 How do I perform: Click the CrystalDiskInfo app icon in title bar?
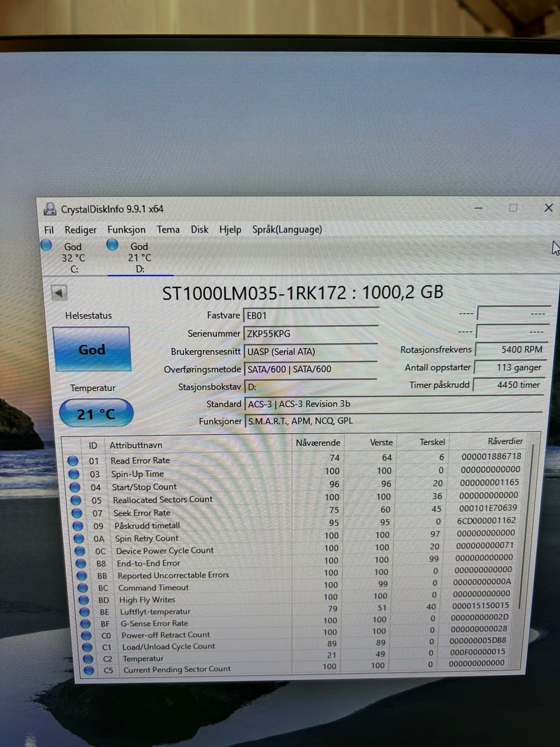point(50,209)
